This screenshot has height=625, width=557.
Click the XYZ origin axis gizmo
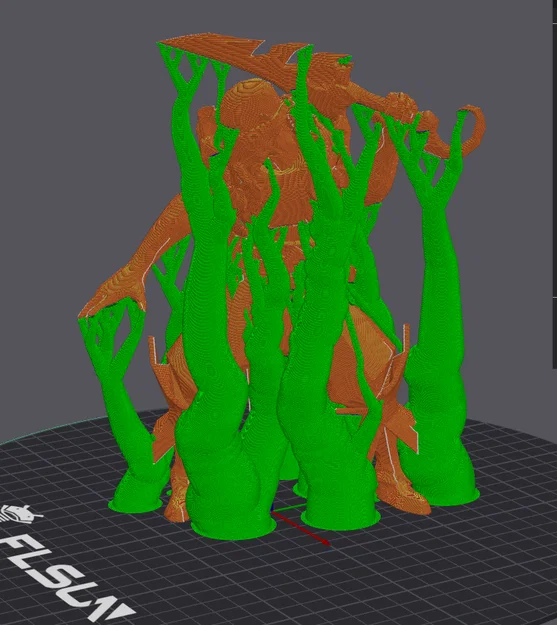pos(300,525)
